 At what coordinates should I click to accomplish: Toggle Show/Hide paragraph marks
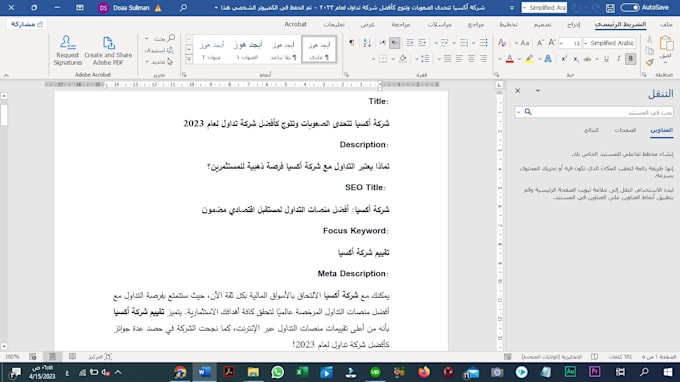pos(352,42)
